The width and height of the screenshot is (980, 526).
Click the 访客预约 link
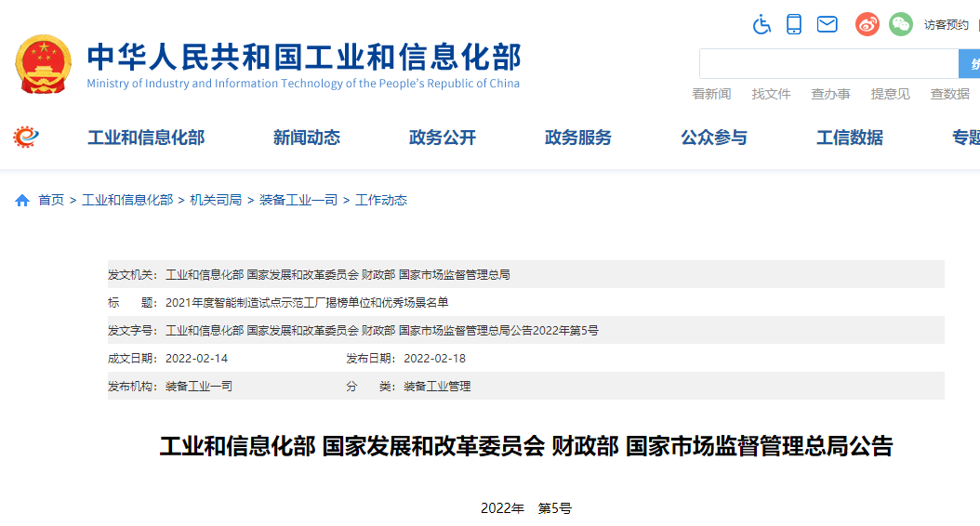pyautogui.click(x=946, y=25)
